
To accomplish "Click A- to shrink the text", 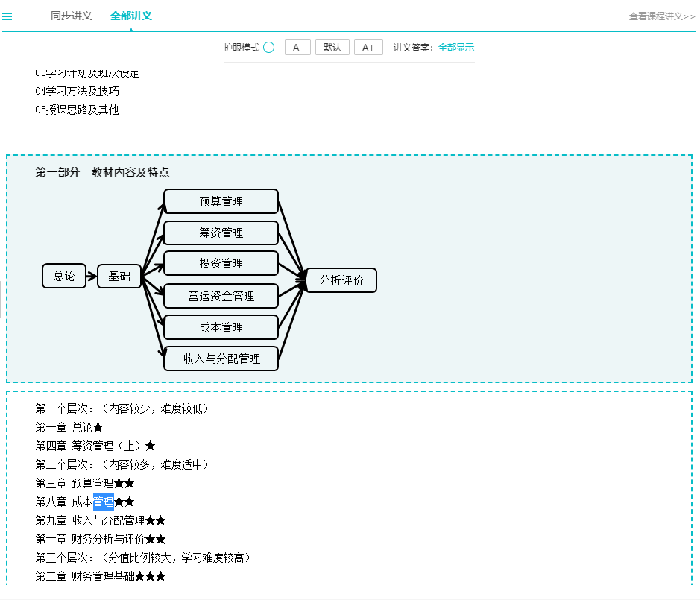I will pos(297,46).
